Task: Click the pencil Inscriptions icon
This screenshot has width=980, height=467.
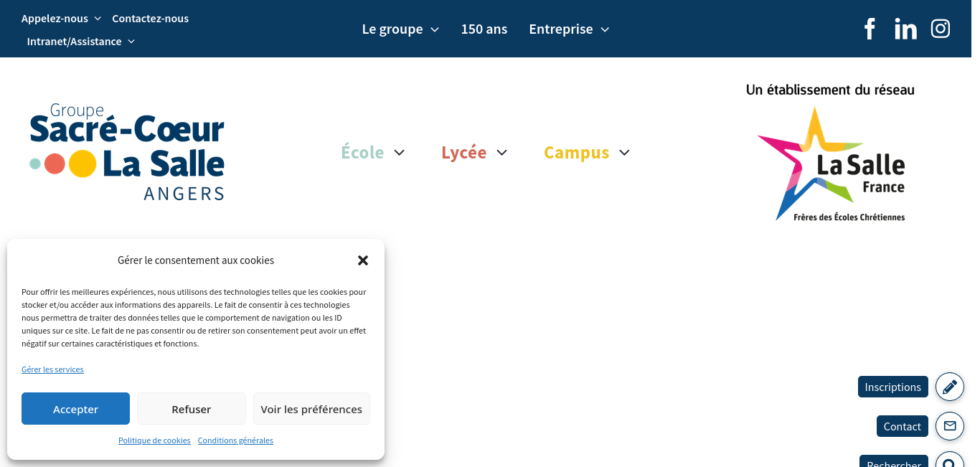Action: coord(950,387)
